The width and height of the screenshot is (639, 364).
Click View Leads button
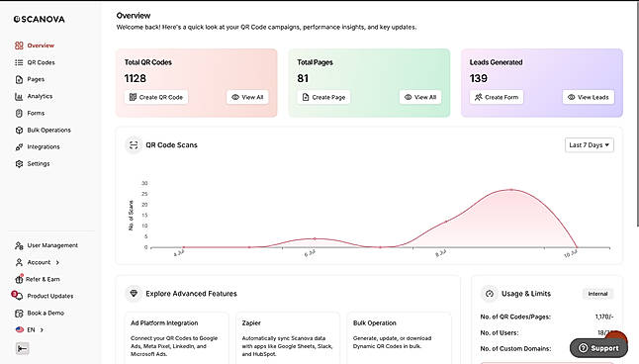(589, 97)
